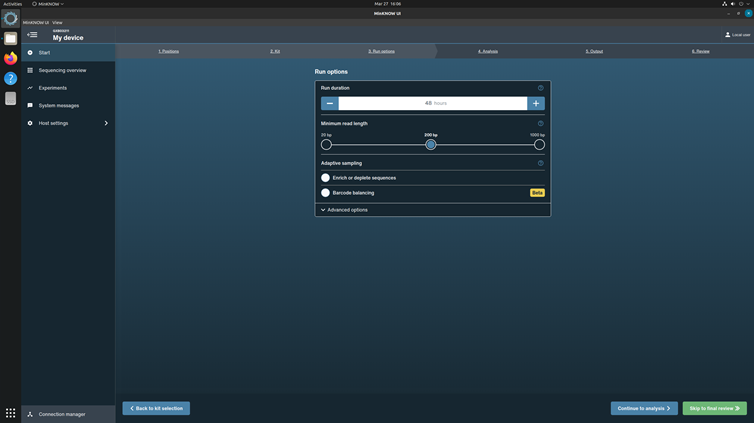754x423 pixels.
Task: Click the Start icon in the sidebar
Action: [x=30, y=53]
